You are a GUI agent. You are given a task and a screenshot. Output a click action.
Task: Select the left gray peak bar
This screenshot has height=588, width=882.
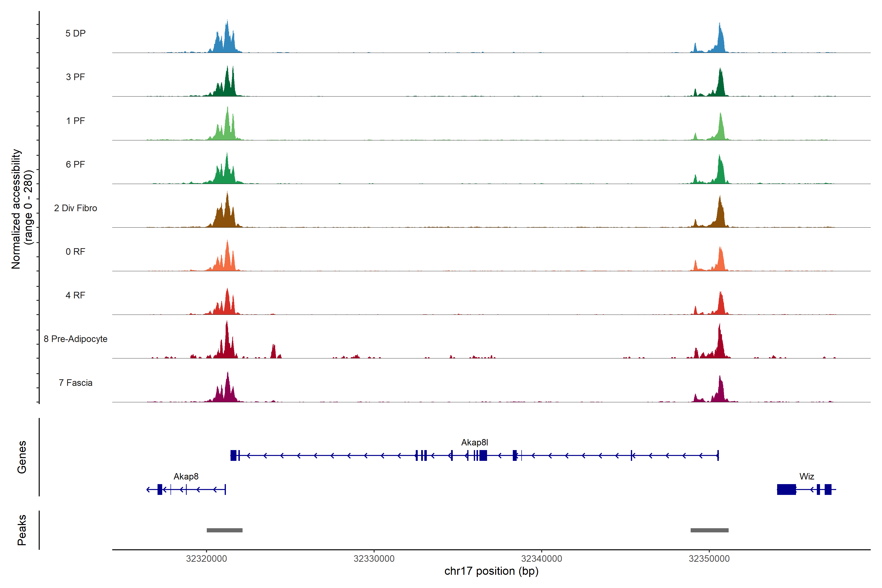pos(225,530)
